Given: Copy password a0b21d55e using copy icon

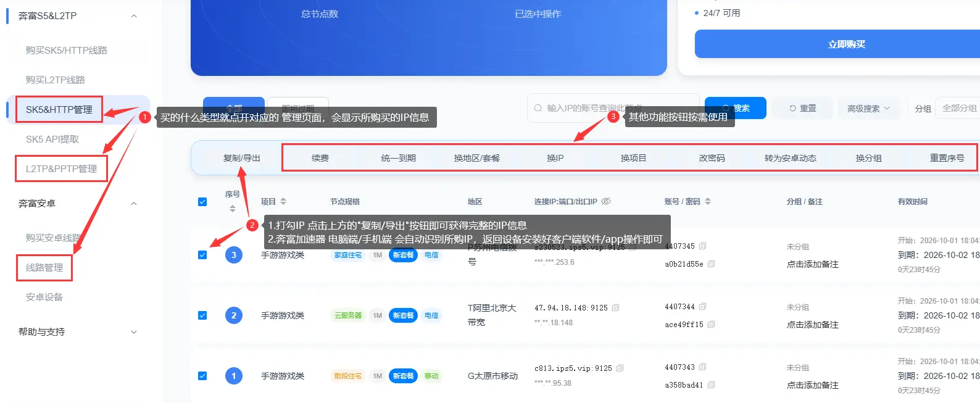Looking at the screenshot, I should point(711,264).
